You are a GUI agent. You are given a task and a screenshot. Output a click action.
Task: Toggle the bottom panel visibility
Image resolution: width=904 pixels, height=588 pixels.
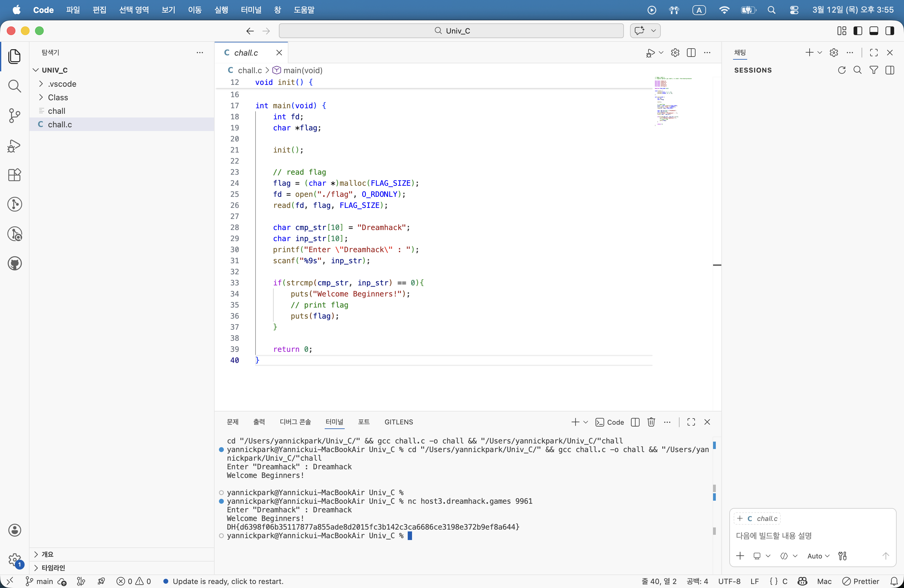[x=874, y=31]
